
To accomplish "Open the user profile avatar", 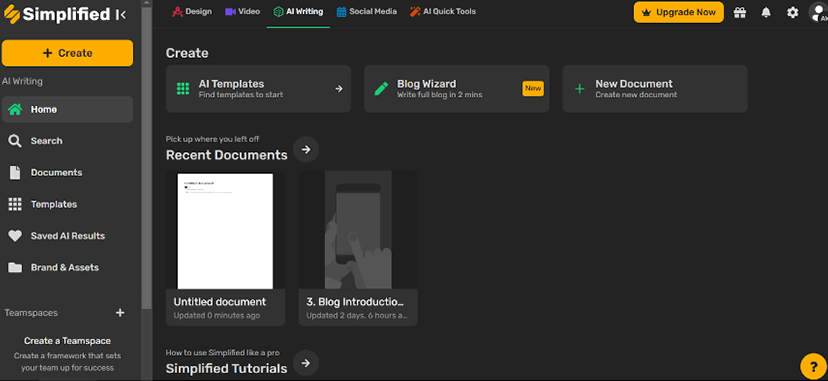I will [818, 13].
